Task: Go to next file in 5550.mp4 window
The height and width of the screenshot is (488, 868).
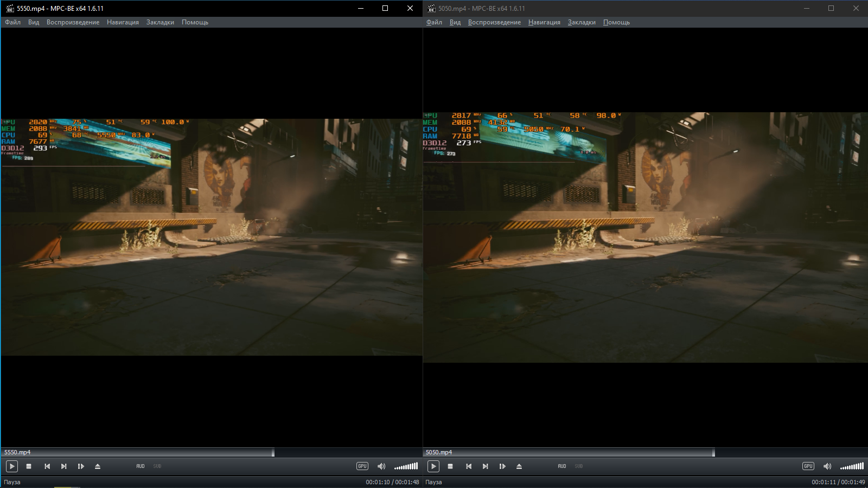Action: click(x=64, y=466)
